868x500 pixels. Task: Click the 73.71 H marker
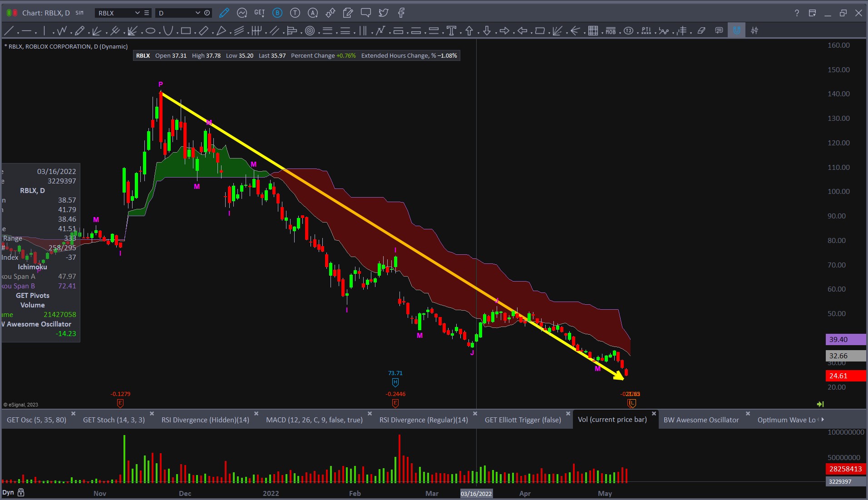[395, 382]
